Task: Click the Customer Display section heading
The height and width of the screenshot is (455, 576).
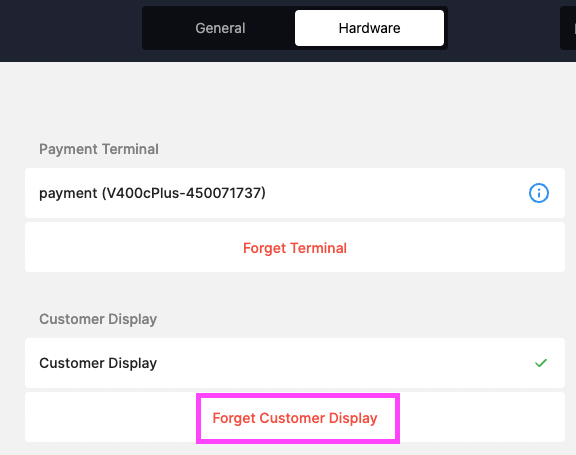Action: point(98,319)
